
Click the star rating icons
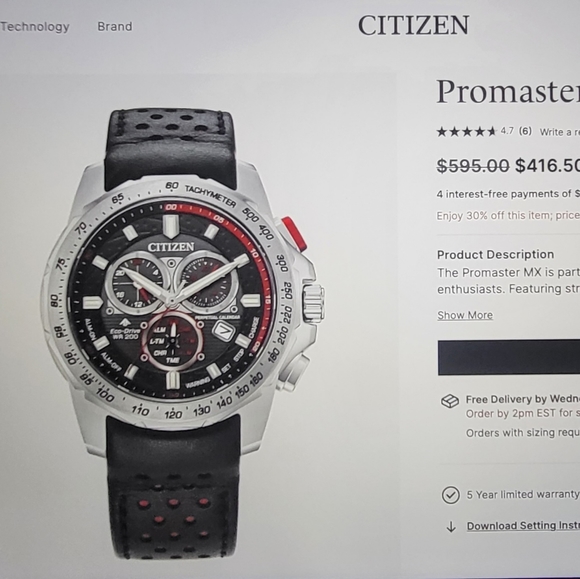pos(466,132)
